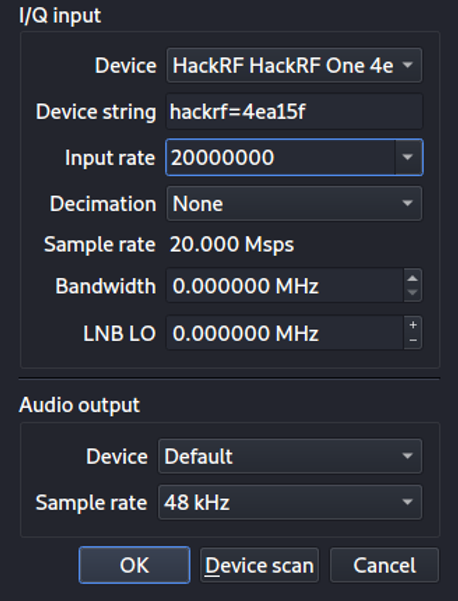Increase Bandwidth with the up arrow
This screenshot has height=601, width=458.
pos(413,278)
